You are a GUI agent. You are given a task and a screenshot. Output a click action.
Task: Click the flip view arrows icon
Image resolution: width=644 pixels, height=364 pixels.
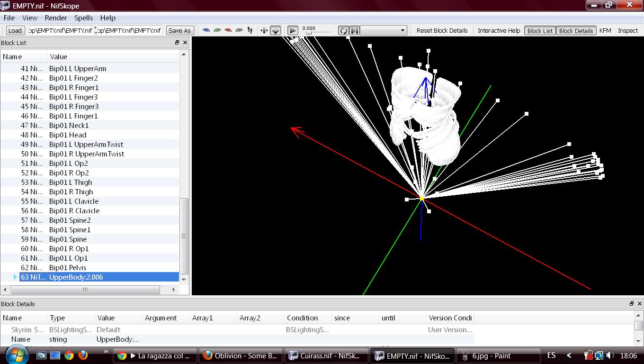264,30
